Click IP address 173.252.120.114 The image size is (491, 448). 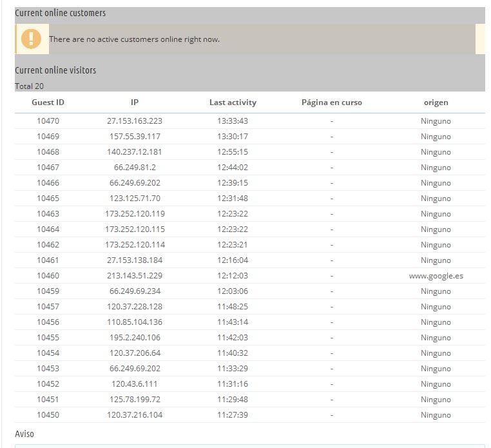coord(135,244)
